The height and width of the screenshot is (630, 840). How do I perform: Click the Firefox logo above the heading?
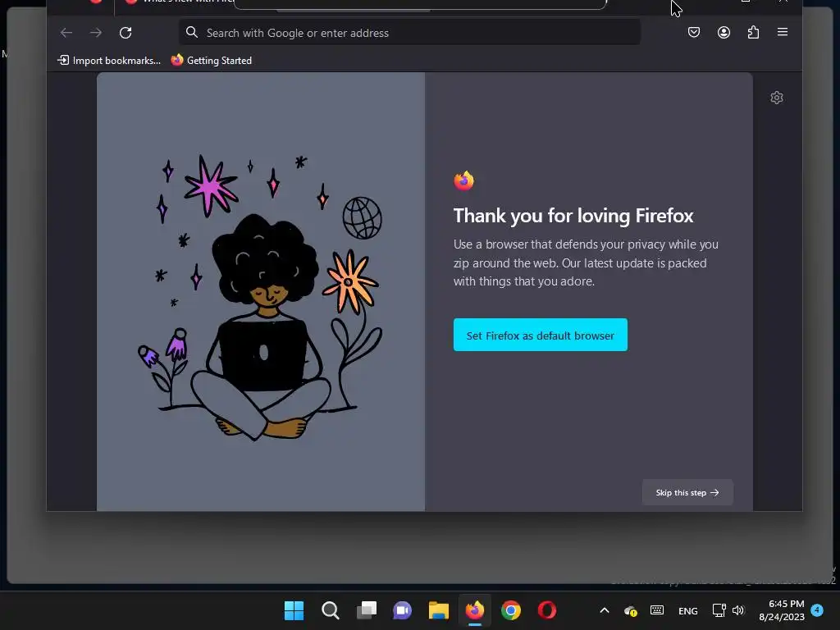[x=464, y=180]
